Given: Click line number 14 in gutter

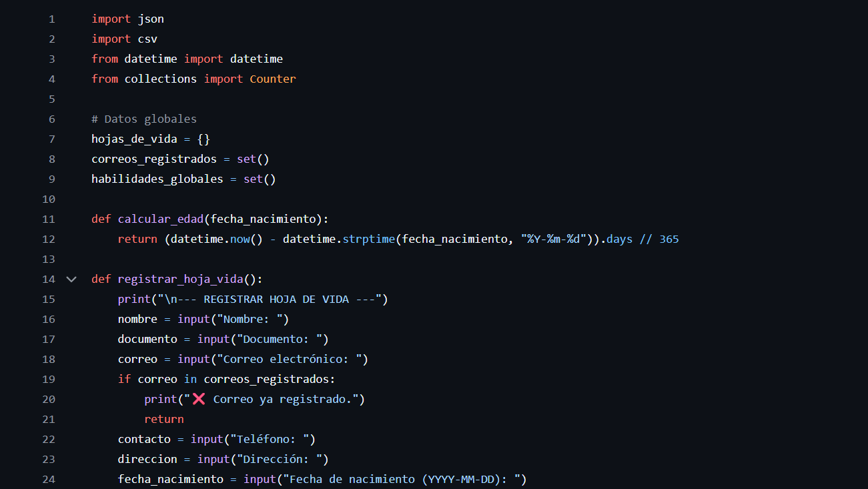Looking at the screenshot, I should pyautogui.click(x=49, y=279).
